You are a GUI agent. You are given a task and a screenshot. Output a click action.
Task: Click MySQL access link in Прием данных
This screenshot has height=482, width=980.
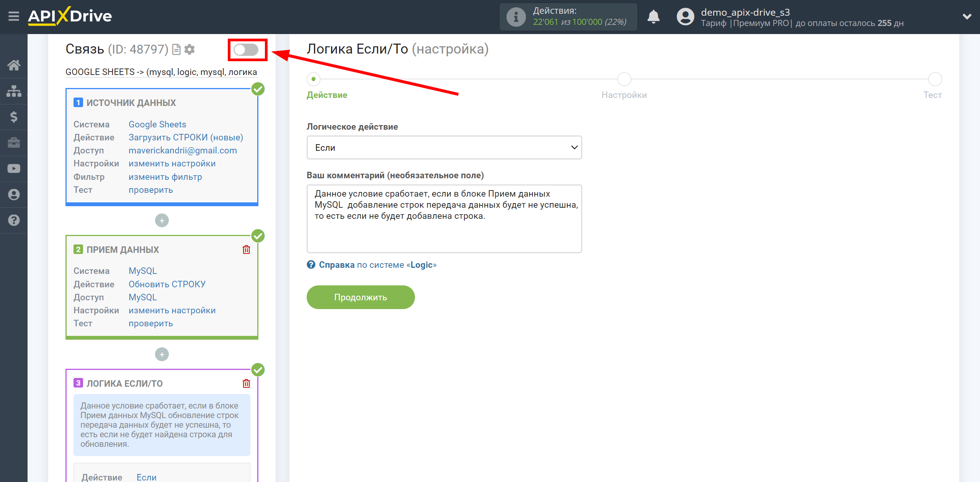point(143,297)
